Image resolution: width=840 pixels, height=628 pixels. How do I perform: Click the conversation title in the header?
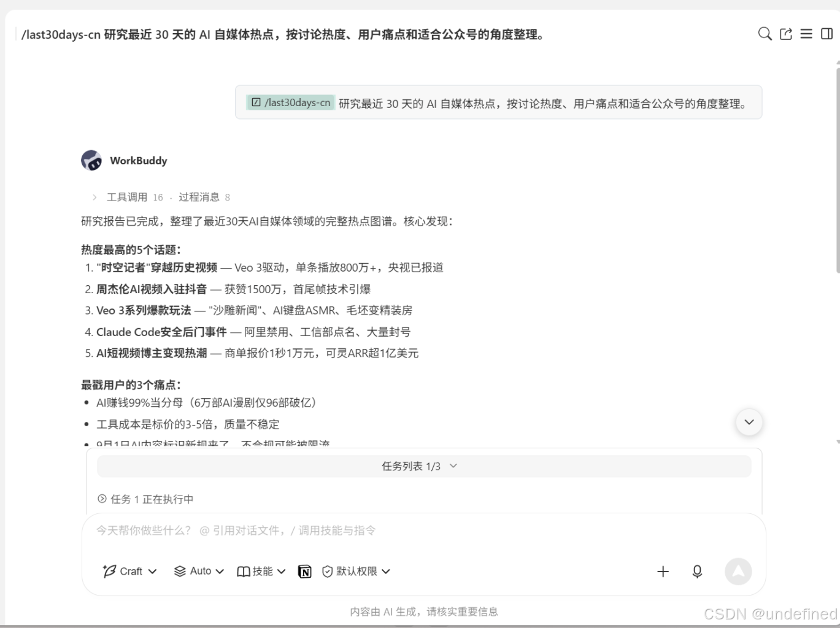point(283,34)
